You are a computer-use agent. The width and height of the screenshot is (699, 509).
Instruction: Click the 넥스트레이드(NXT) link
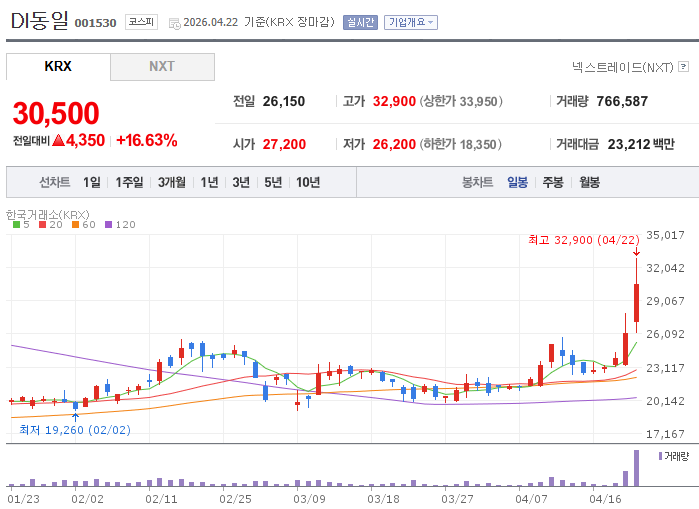point(623,67)
